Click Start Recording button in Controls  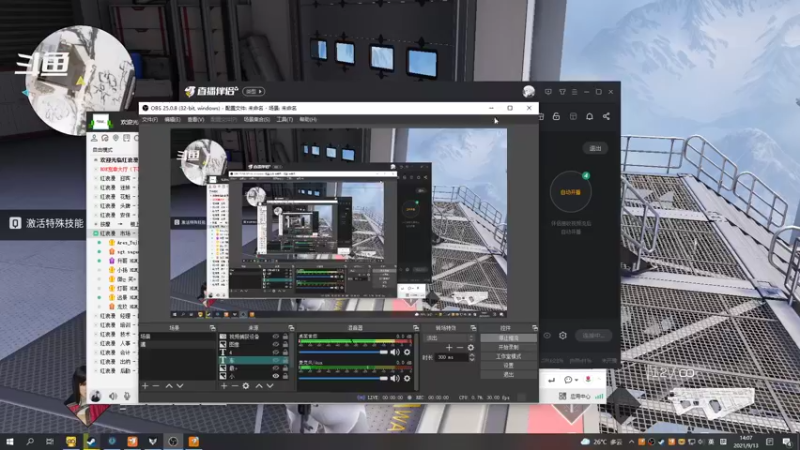(508, 347)
